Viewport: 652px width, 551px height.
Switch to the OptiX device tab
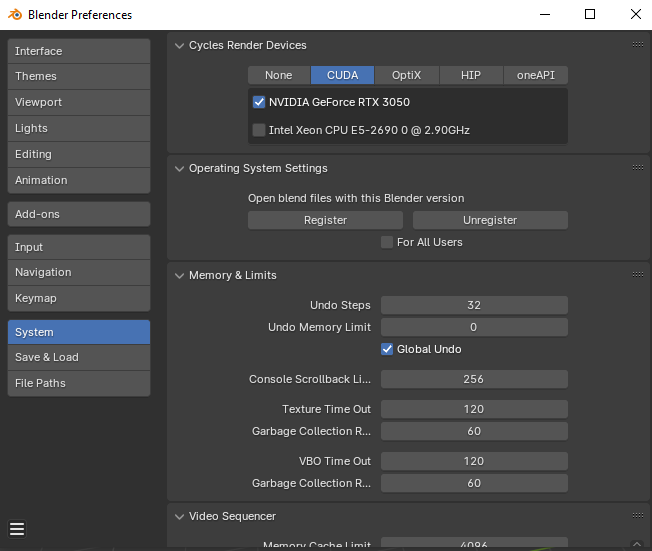point(406,75)
